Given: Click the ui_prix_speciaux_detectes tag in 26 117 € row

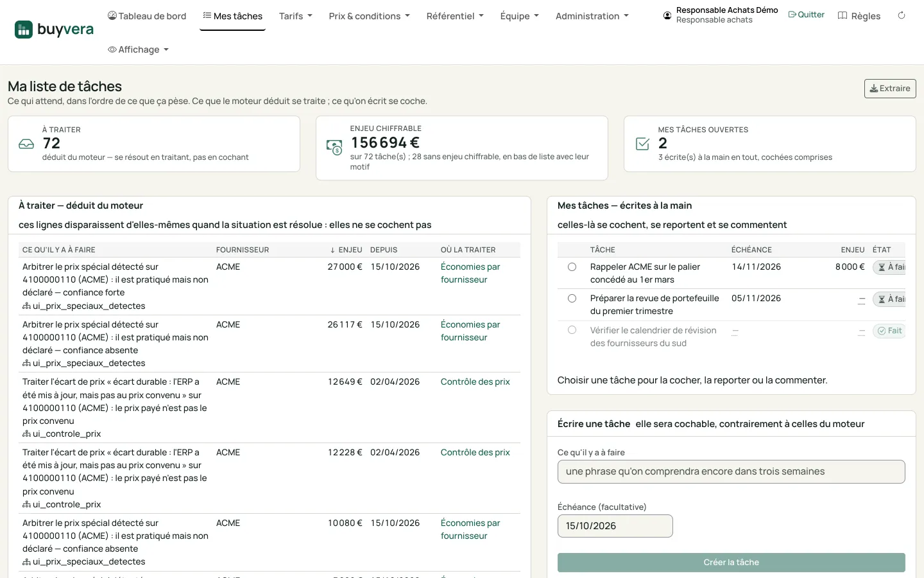Looking at the screenshot, I should pos(84,363).
